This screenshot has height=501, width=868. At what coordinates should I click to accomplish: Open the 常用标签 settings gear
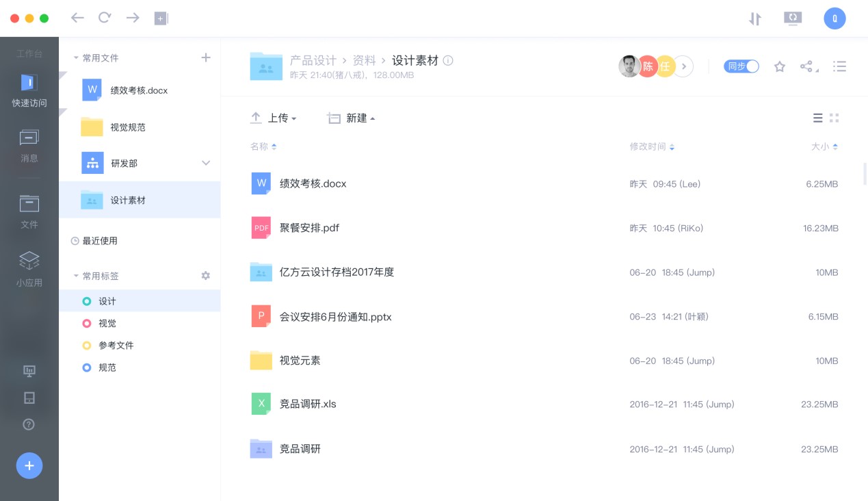pyautogui.click(x=205, y=276)
